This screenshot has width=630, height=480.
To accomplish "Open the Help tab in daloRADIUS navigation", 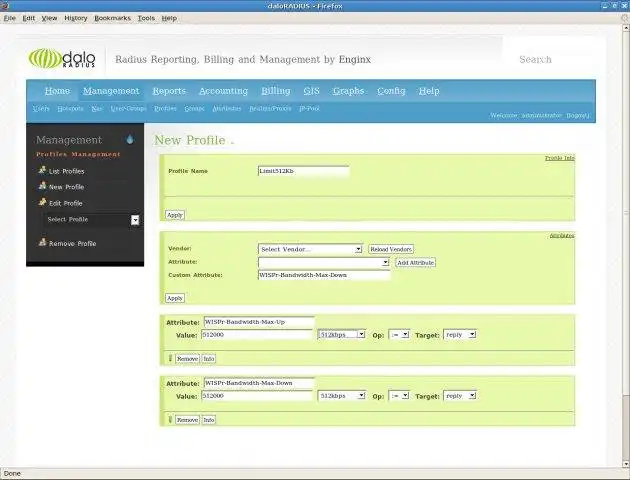I will pyautogui.click(x=429, y=91).
